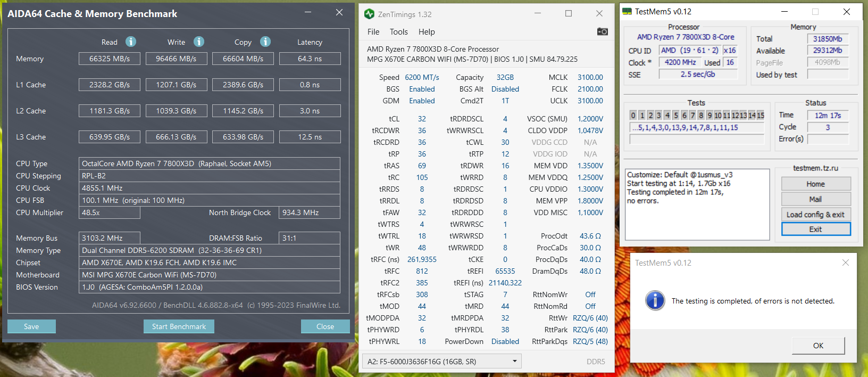
Task: Expand the A2 memory module dropdown
Action: click(442, 361)
